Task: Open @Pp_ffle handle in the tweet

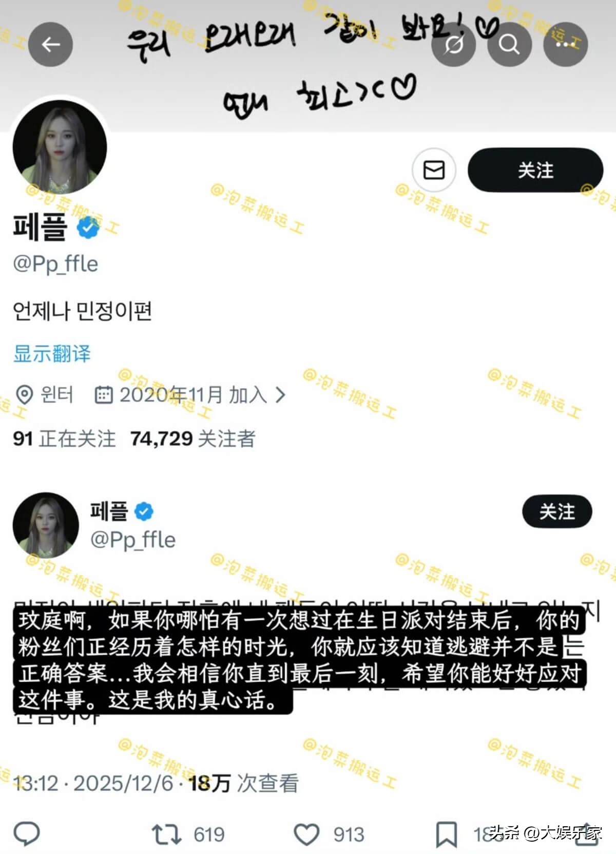Action: [133, 540]
